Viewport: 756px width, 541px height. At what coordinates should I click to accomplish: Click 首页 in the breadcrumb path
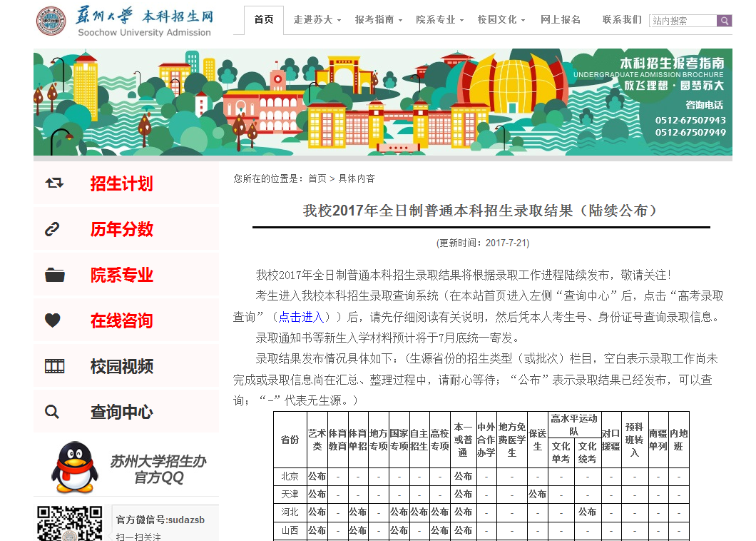317,178
